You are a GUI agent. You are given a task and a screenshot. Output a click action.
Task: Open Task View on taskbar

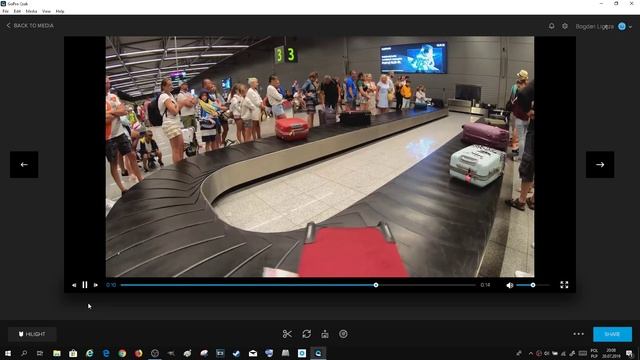40,353
